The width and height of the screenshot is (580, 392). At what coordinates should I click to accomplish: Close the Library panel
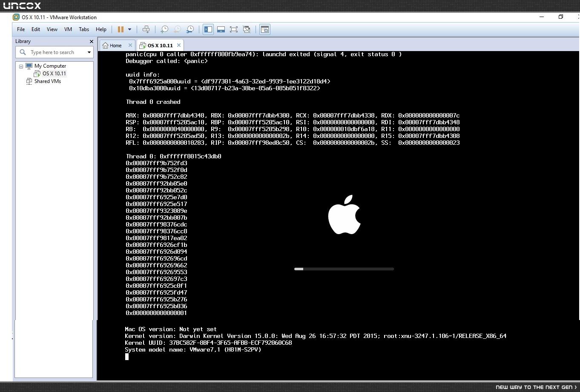[x=91, y=41]
